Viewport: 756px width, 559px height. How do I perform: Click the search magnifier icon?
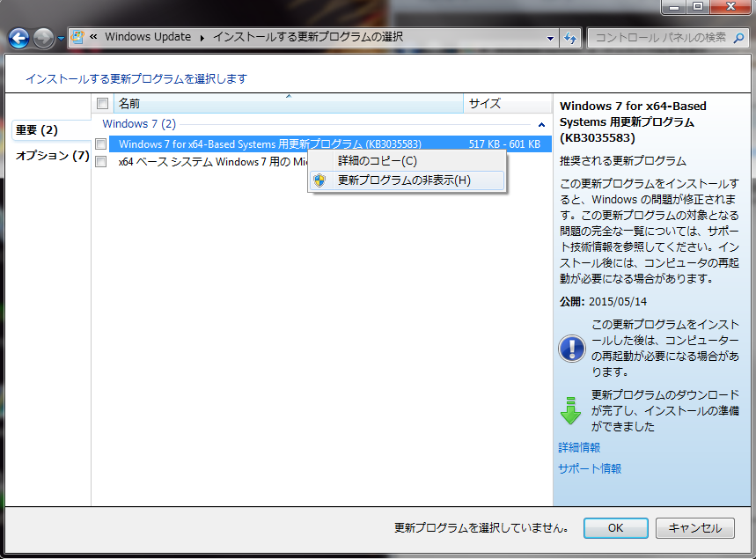[738, 38]
